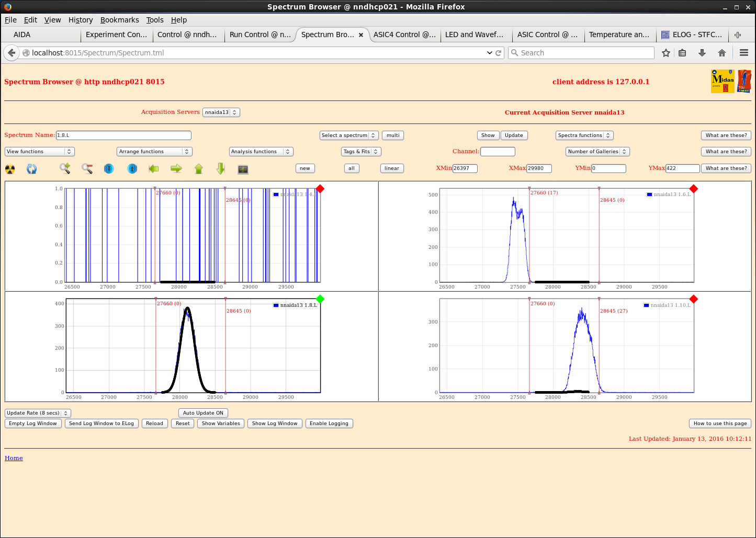This screenshot has width=756, height=538.
Task: Click the blue refresh arrows icon
Action: click(x=32, y=169)
